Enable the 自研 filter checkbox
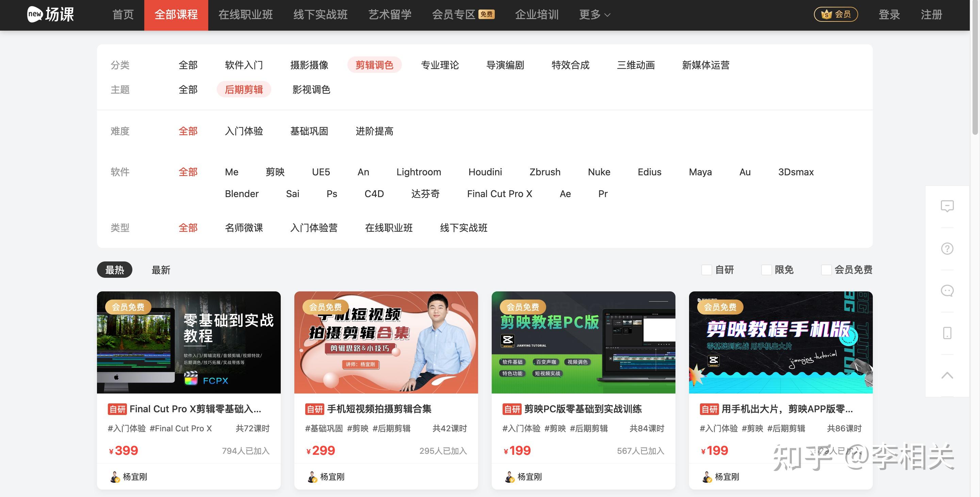The image size is (980, 497). click(x=706, y=270)
